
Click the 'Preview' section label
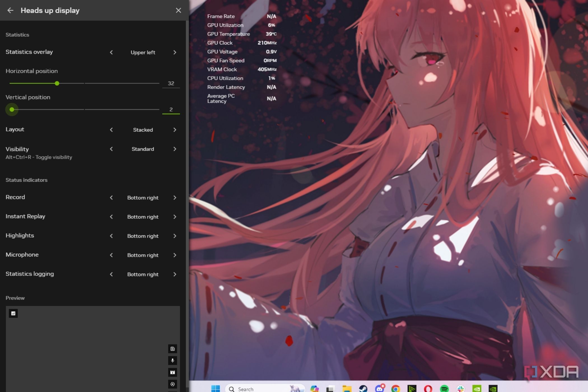click(15, 298)
